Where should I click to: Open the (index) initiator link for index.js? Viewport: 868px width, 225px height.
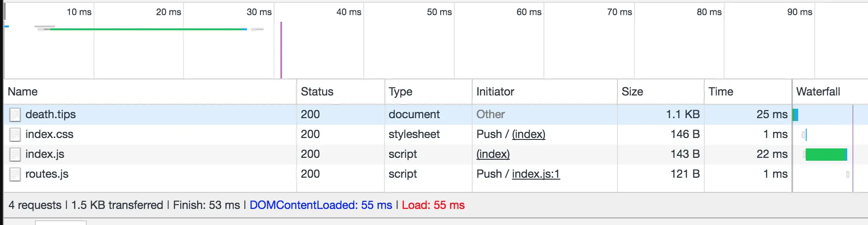pyautogui.click(x=493, y=154)
